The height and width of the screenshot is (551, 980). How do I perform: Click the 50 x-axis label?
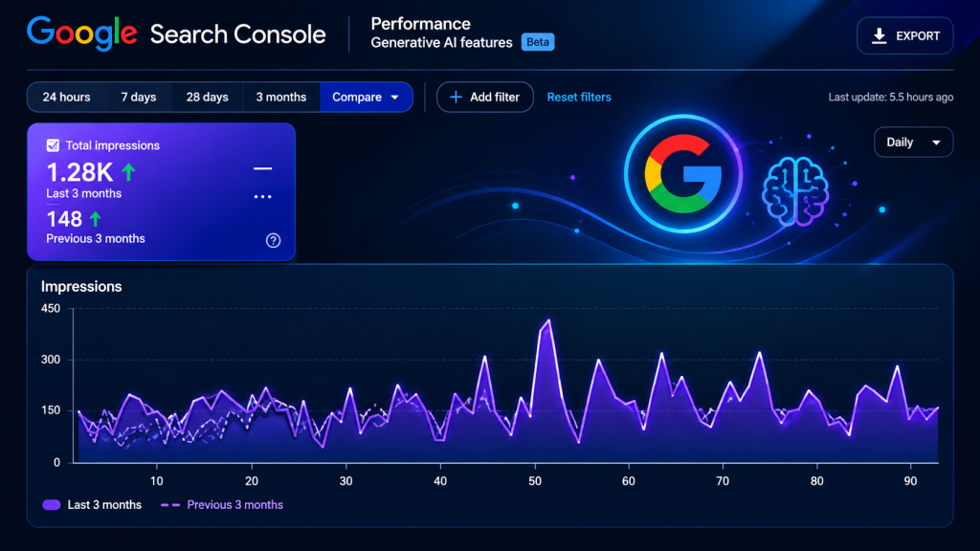click(x=535, y=481)
